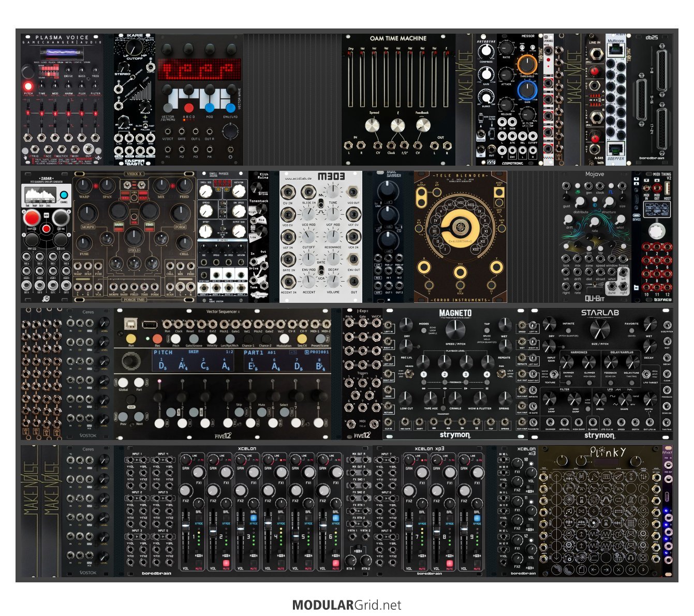Click the glowing red Pitch button on Plasma Voice
Screen dimensions: 694x616
pyautogui.click(x=27, y=86)
